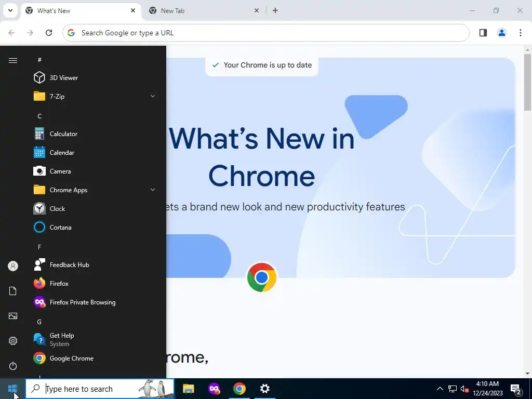Click the Chrome logo on the page
532x399 pixels.
pyautogui.click(x=262, y=277)
